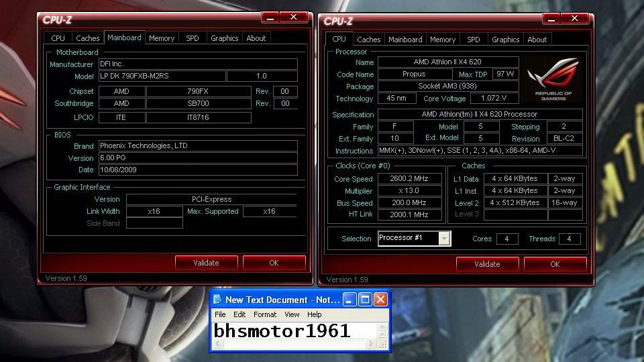Click the Core Voltage value 1.072 V

(494, 98)
